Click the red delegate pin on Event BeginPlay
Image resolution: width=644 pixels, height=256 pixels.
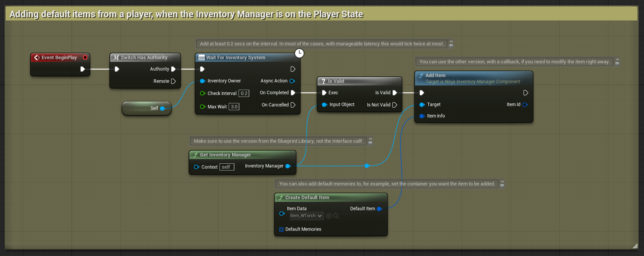coord(85,58)
